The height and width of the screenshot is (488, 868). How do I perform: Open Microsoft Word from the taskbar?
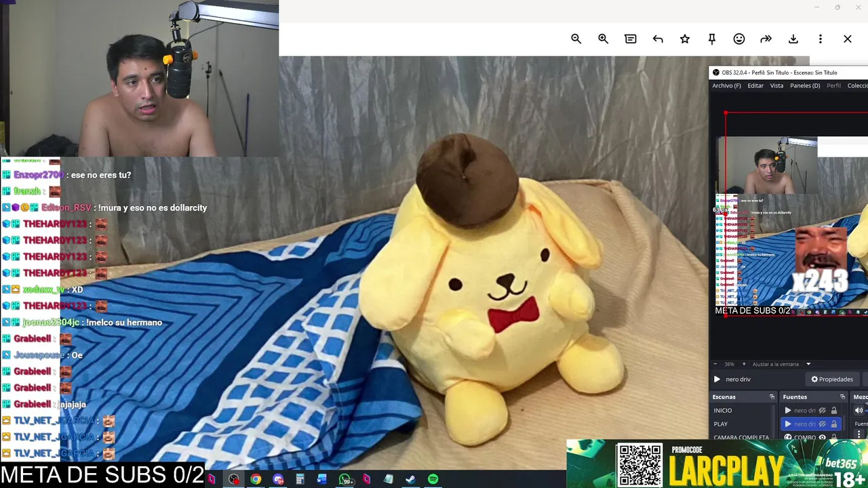[322, 479]
